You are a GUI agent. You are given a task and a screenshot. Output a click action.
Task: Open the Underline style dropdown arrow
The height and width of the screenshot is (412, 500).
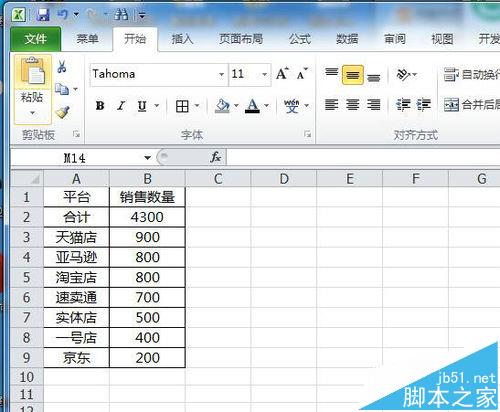pyautogui.click(x=156, y=106)
